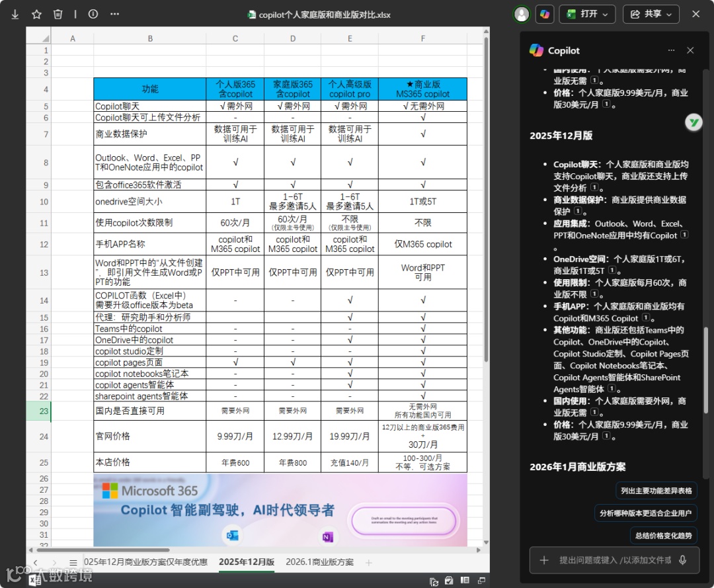The image size is (714, 588).
Task: Click the first status bar sync icon
Action: click(434, 581)
